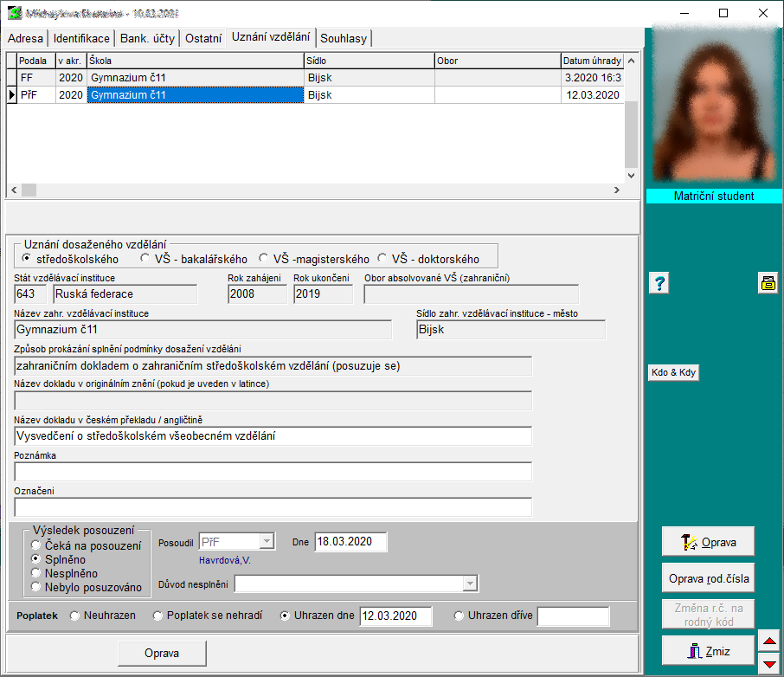Click the red down arrow icon

(768, 664)
